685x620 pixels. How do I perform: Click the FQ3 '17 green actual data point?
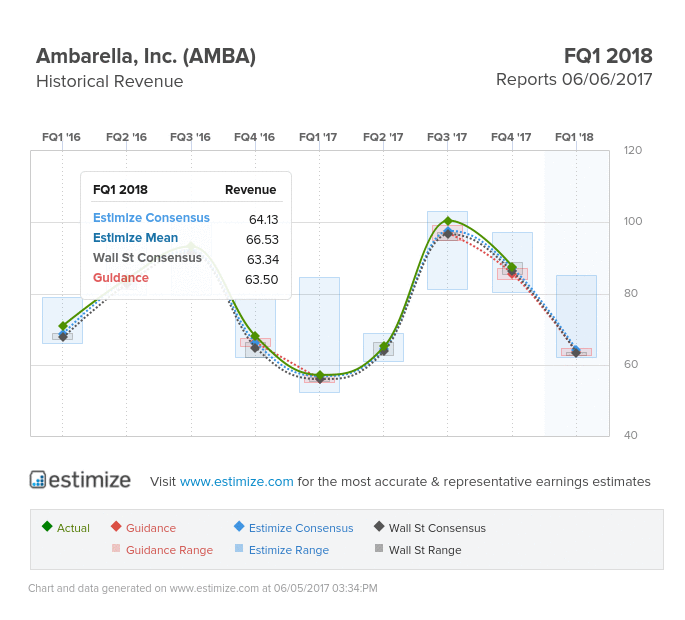[447, 221]
